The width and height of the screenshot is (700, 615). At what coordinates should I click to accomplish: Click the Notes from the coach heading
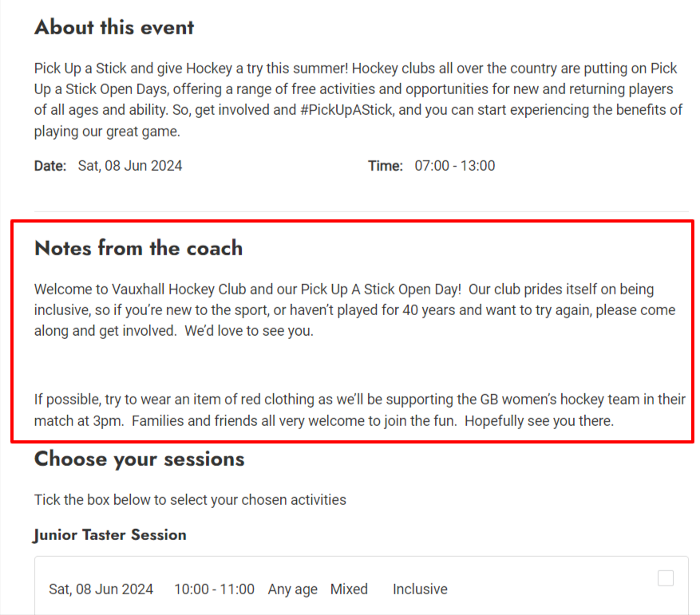[138, 248]
